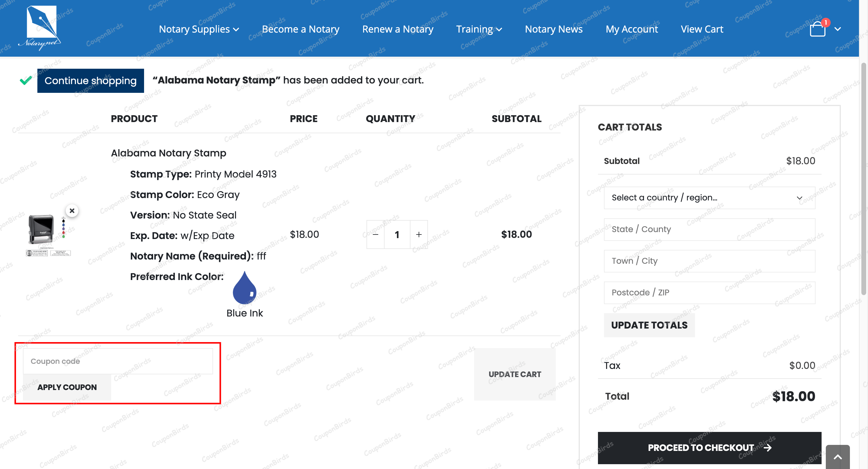Remove Alabama Notary Stamp via X icon
868x469 pixels.
[72, 211]
